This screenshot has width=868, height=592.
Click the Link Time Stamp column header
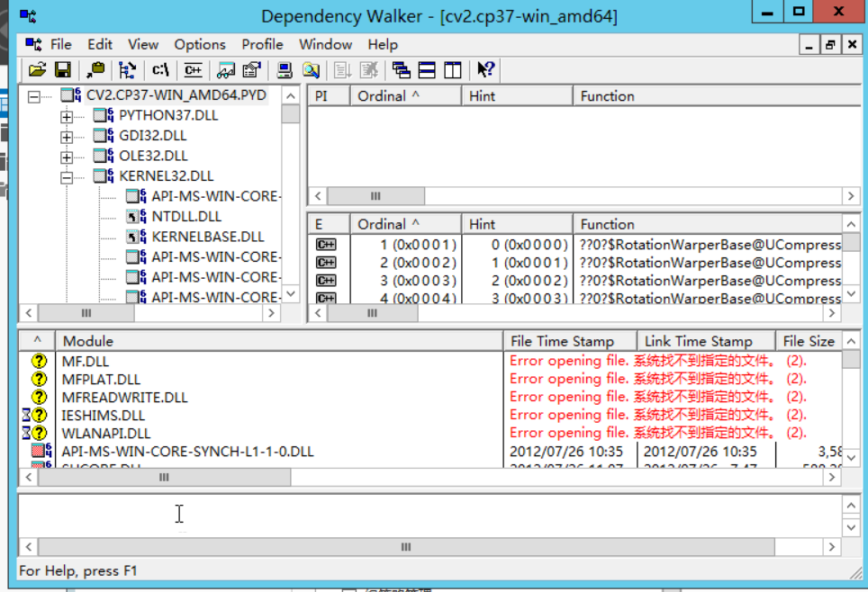706,341
